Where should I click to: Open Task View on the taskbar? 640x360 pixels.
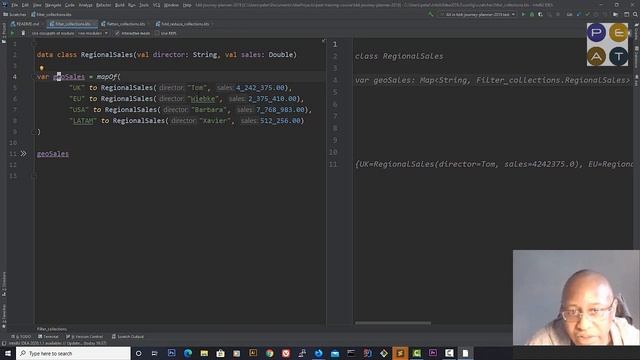(x=155, y=353)
